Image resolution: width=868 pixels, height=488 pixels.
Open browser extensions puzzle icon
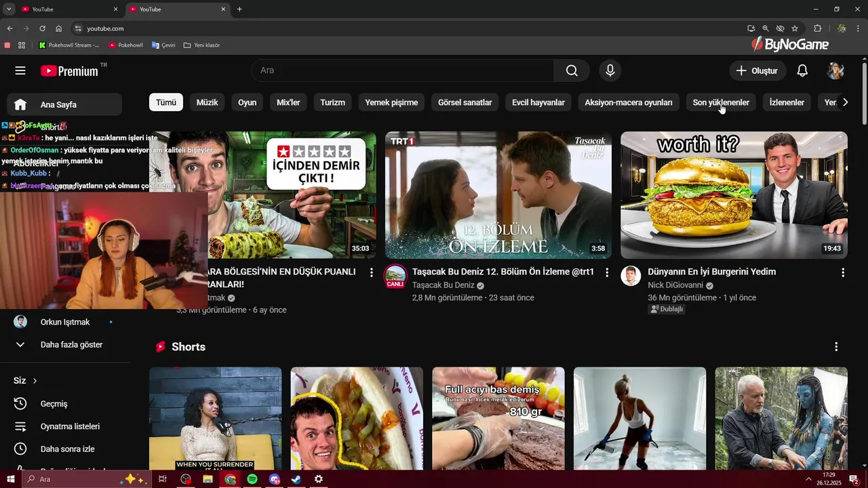817,28
